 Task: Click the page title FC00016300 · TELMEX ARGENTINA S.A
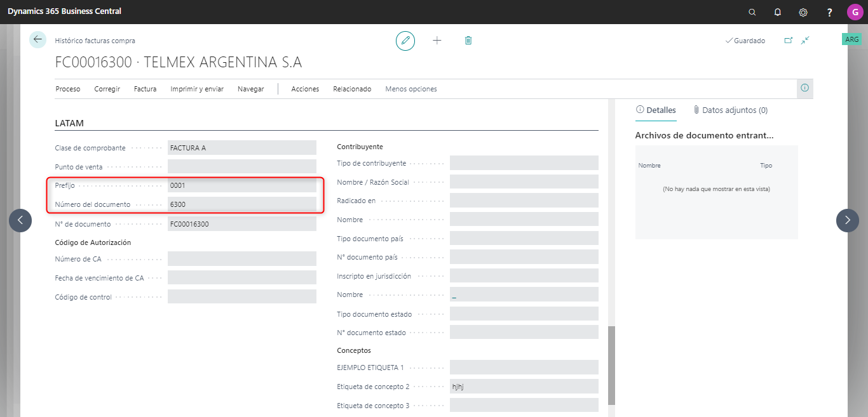(179, 62)
